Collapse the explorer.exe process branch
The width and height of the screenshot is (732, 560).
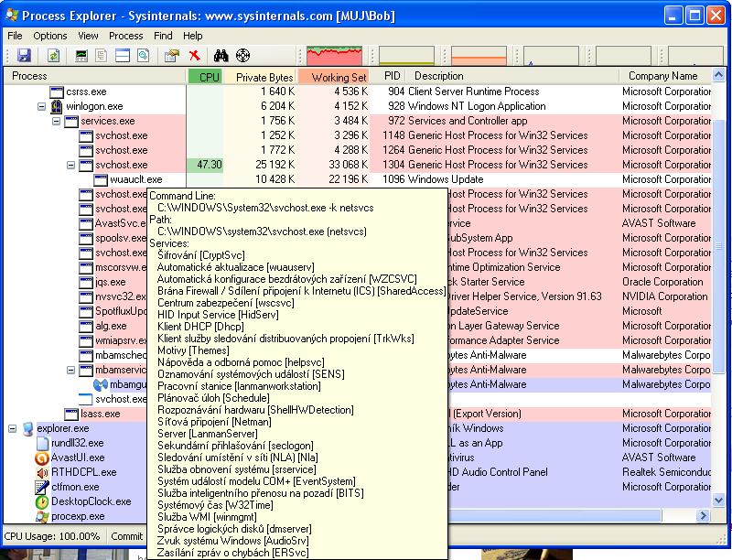click(x=13, y=428)
